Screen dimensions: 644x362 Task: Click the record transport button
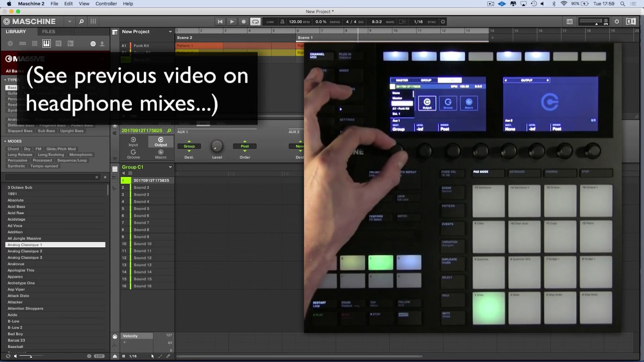(x=244, y=22)
